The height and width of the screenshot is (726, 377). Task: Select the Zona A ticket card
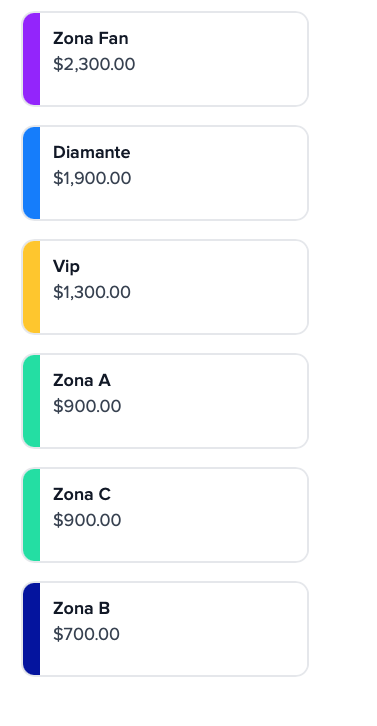point(165,401)
